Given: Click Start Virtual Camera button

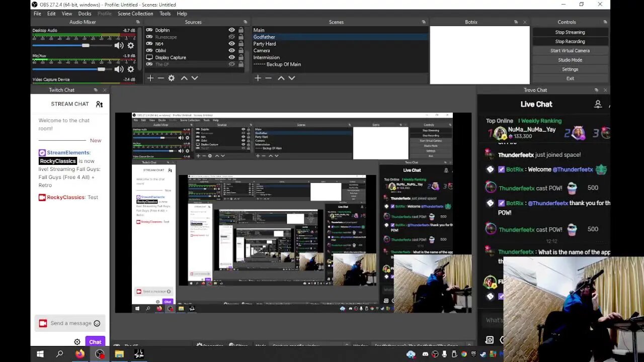Looking at the screenshot, I should click(570, 51).
